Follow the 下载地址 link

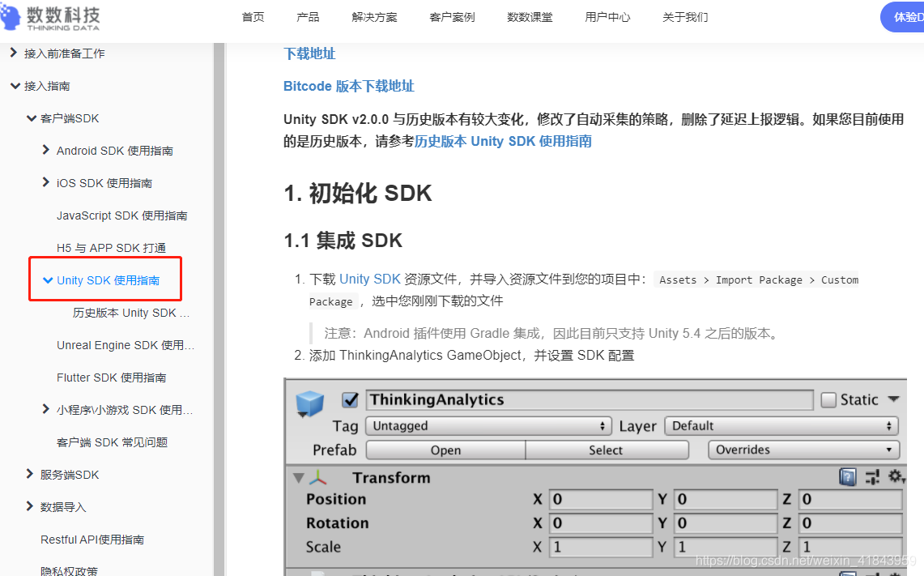pos(309,53)
